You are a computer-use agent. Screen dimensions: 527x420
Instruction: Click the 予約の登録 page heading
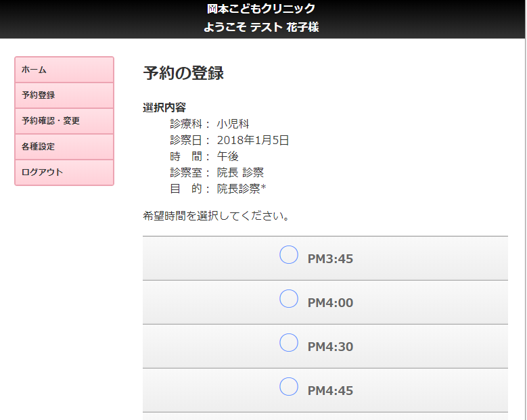tap(183, 74)
